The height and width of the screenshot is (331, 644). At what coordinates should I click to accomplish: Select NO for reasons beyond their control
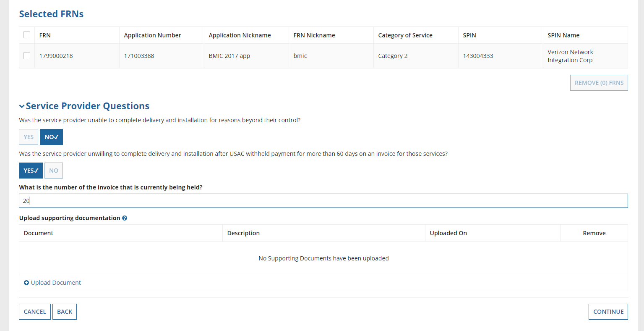tap(51, 137)
